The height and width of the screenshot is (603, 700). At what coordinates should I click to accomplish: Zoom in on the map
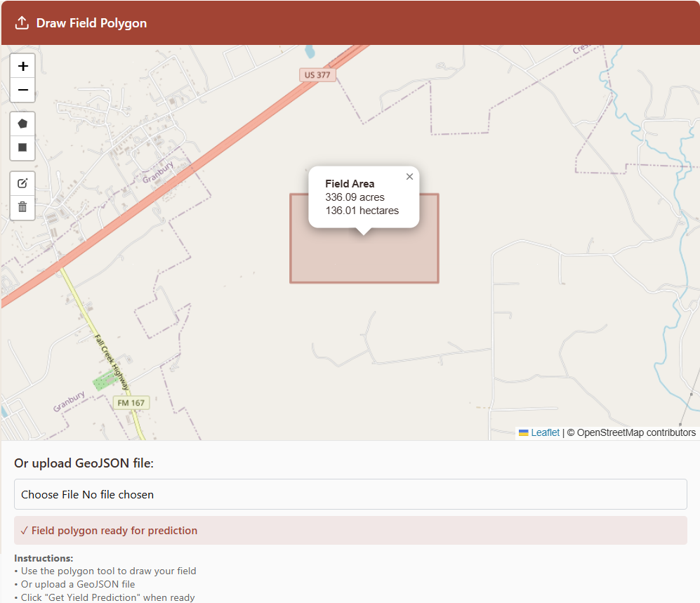pyautogui.click(x=22, y=66)
